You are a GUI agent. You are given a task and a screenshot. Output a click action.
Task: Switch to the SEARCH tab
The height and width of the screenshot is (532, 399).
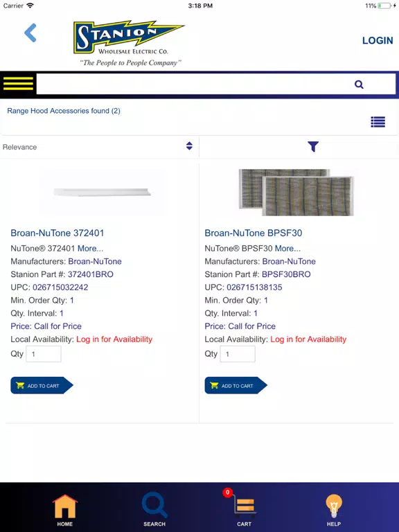pos(154,510)
